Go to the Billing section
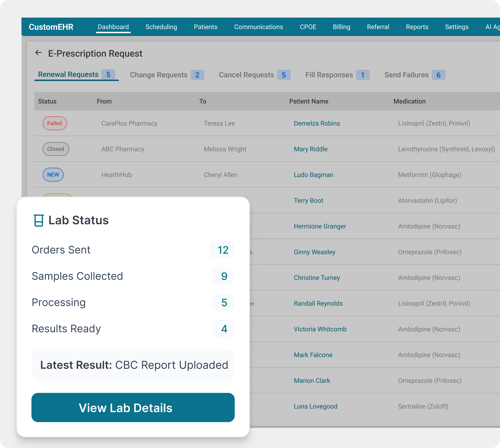The height and width of the screenshot is (448, 500). point(341,27)
